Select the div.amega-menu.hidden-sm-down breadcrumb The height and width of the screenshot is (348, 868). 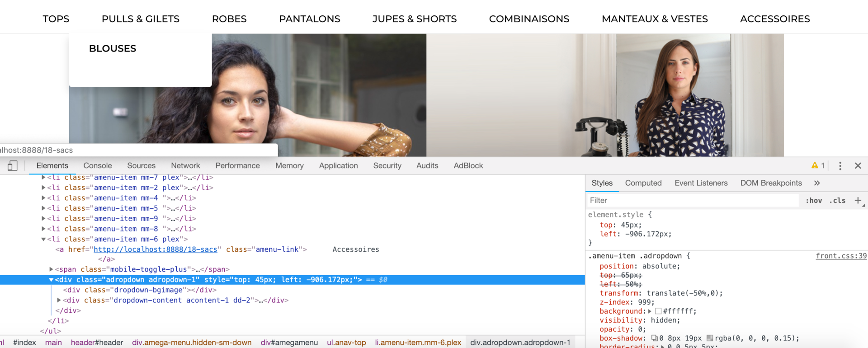(x=192, y=343)
